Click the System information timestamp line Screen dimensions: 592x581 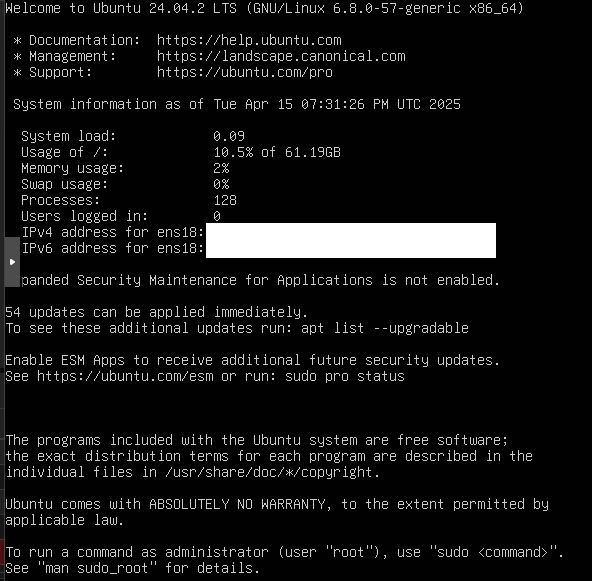click(x=237, y=104)
